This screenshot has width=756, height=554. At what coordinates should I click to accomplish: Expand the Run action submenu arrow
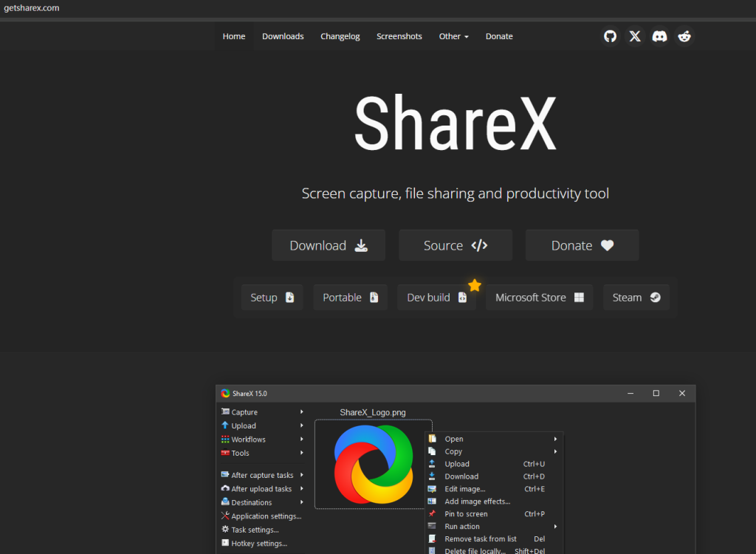(555, 526)
